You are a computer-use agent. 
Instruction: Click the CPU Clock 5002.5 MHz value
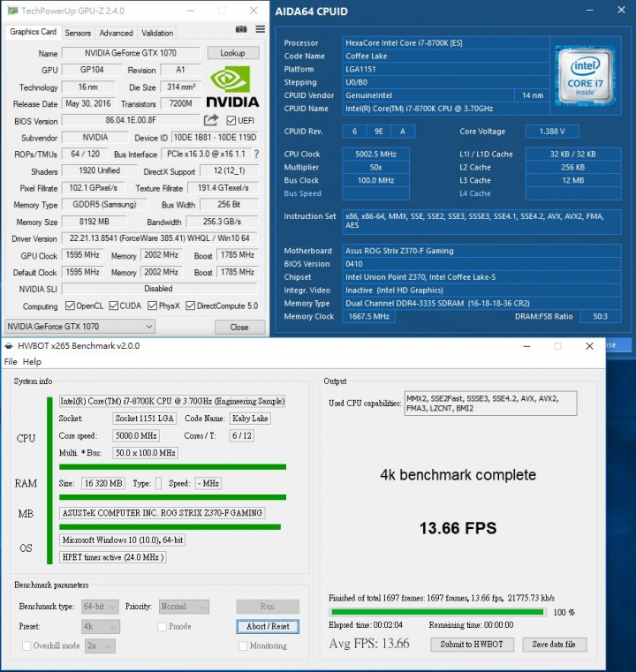tap(375, 155)
